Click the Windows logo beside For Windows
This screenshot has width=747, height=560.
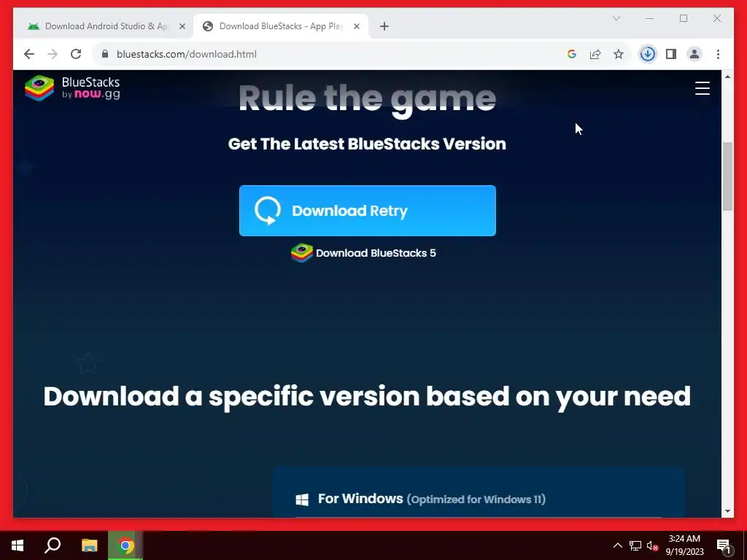[302, 499]
